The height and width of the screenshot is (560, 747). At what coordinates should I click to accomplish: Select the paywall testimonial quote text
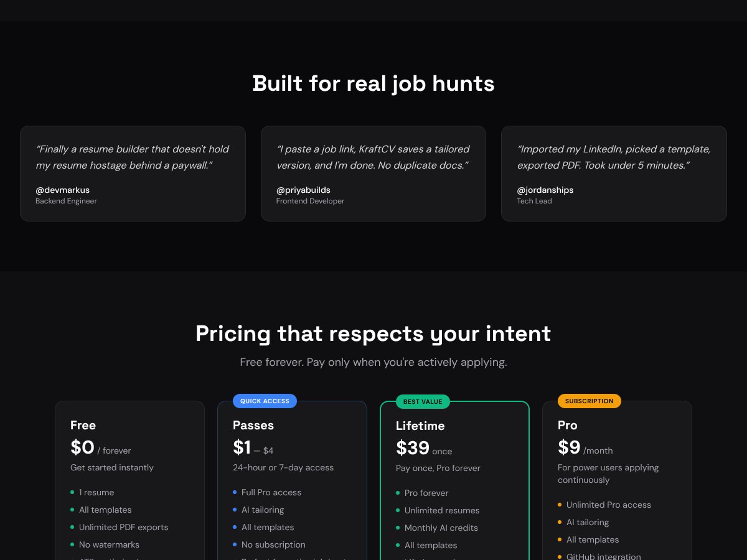coord(132,157)
